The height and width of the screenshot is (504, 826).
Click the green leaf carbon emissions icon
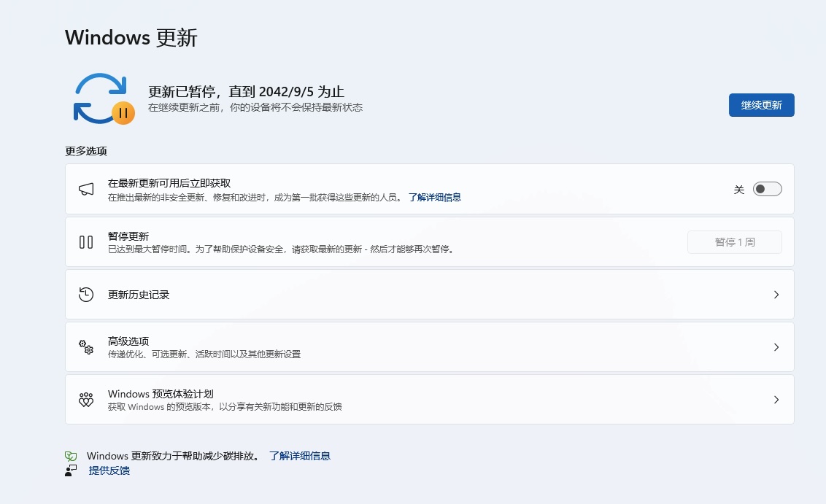pos(71,456)
